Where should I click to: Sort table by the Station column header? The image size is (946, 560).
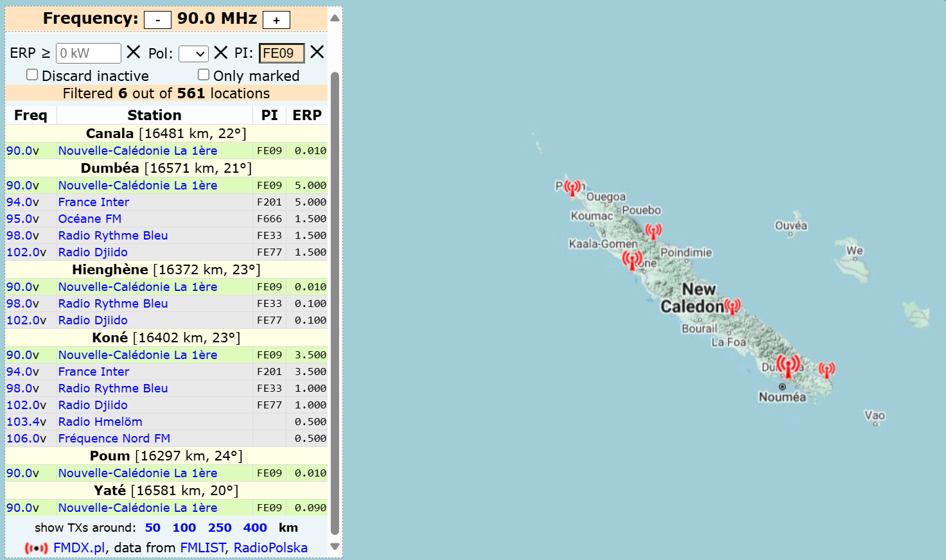154,115
